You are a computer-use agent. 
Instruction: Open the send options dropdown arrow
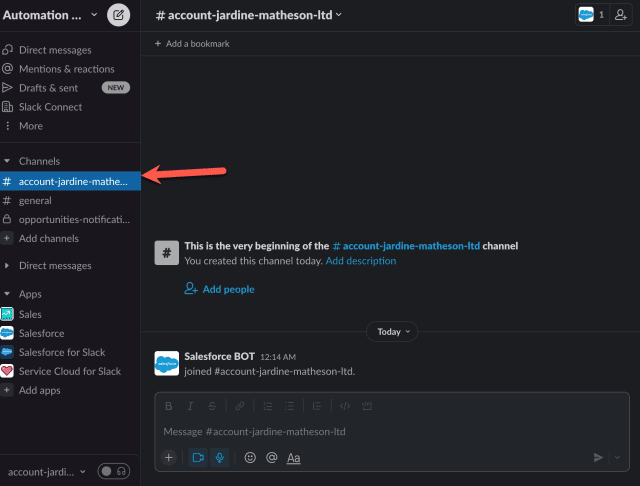point(619,457)
